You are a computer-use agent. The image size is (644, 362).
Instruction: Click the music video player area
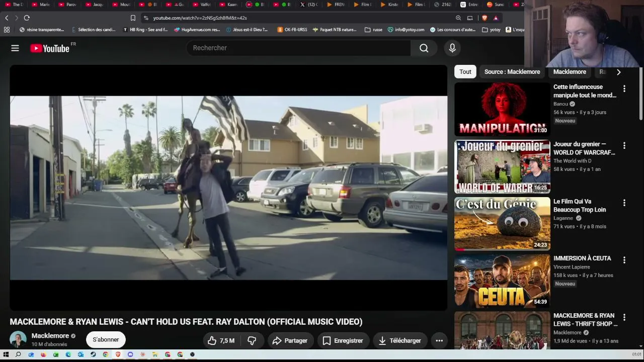[x=228, y=188]
